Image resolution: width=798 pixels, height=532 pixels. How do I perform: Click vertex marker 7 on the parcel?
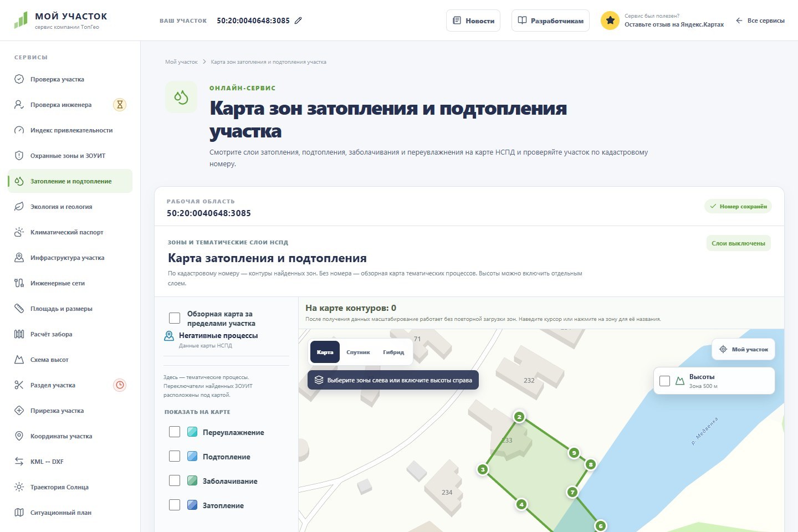point(572,492)
